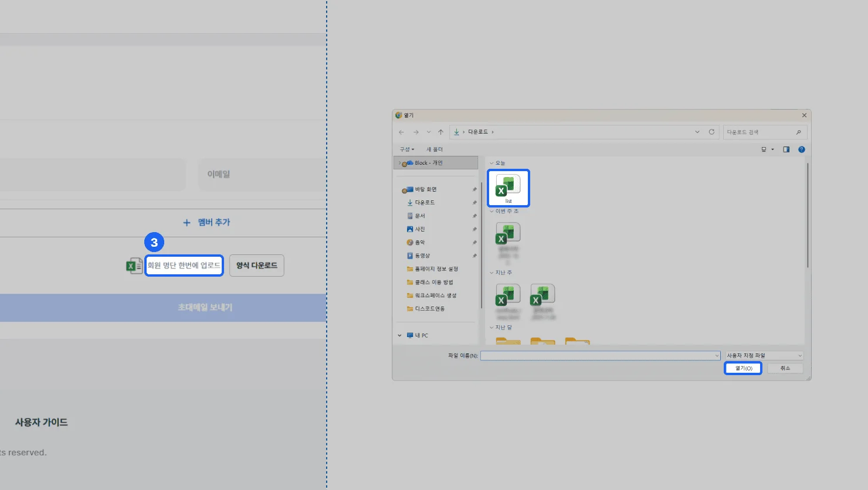Click the up-one-level arrow
The width and height of the screenshot is (868, 490).
point(441,132)
